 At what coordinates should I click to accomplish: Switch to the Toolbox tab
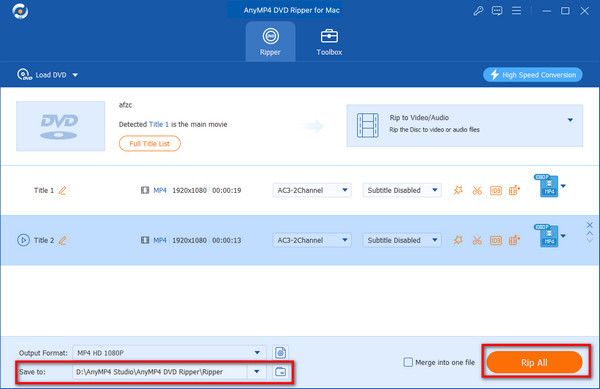click(x=329, y=42)
